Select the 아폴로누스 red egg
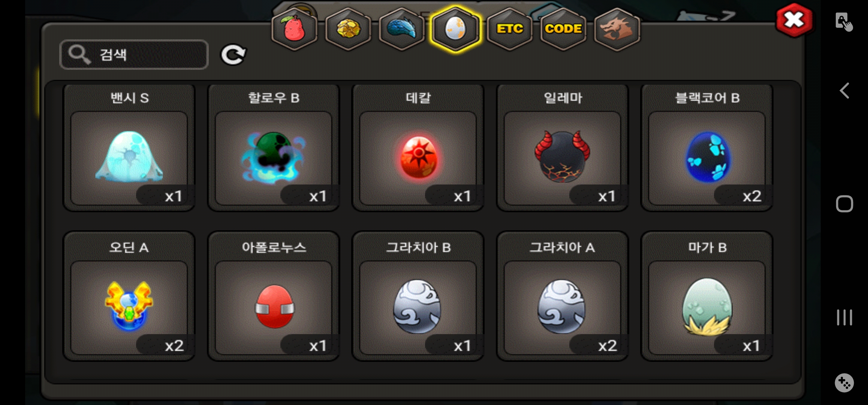The image size is (868, 405). [274, 296]
